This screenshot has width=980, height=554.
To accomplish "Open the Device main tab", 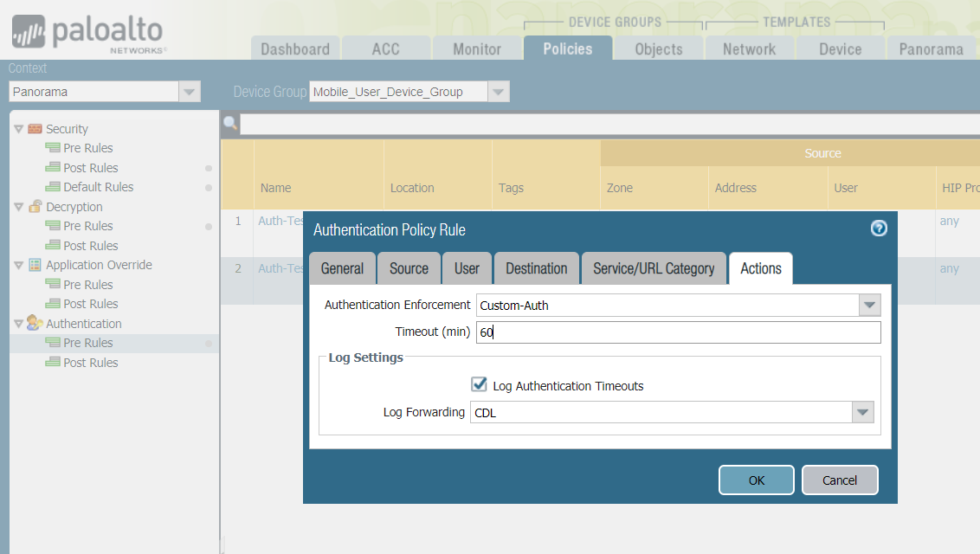I will tap(841, 48).
